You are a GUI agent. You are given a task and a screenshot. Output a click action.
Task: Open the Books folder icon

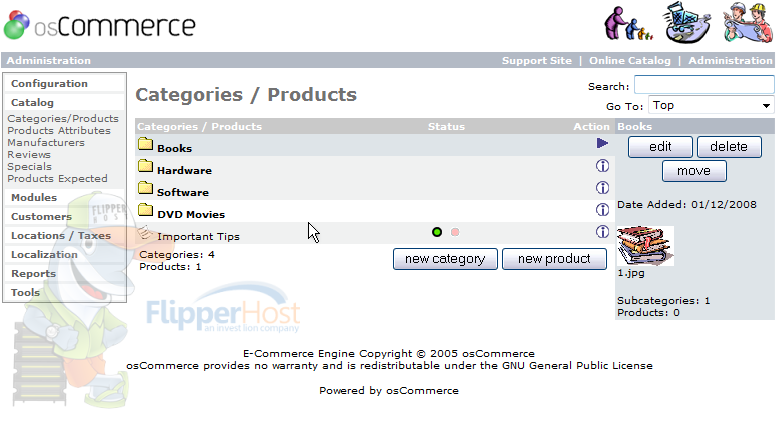146,144
